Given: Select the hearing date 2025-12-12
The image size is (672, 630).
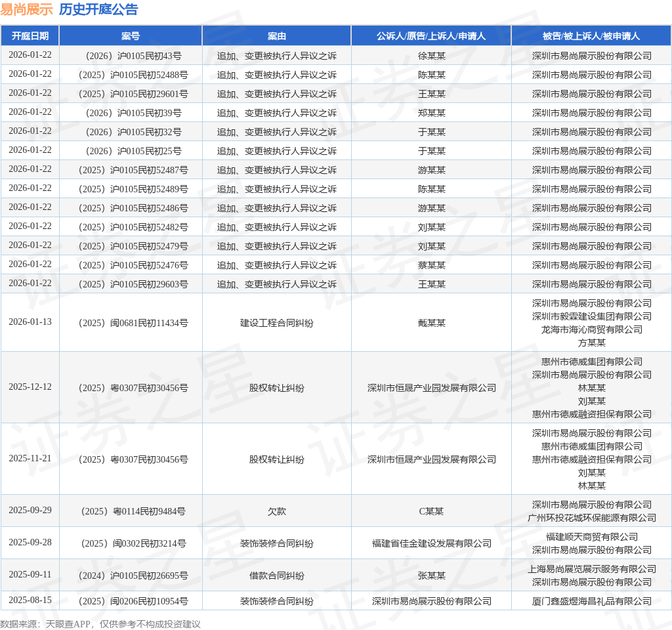Looking at the screenshot, I should click(30, 387).
